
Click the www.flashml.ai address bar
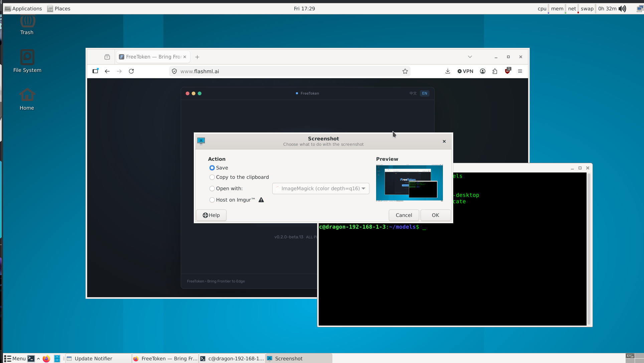(290, 71)
